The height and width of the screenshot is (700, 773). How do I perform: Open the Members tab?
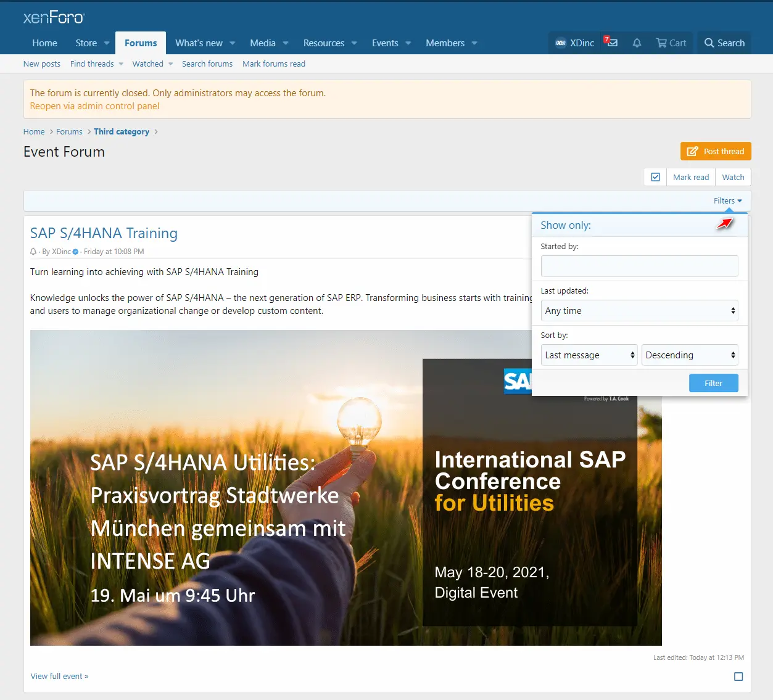pyautogui.click(x=445, y=43)
